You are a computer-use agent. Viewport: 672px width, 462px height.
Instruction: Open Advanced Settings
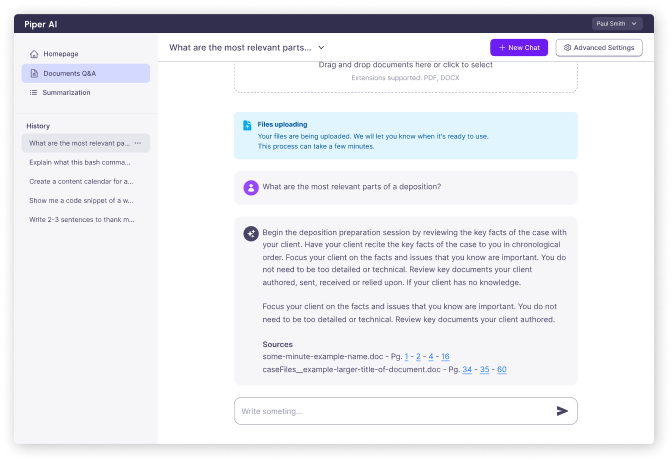599,48
